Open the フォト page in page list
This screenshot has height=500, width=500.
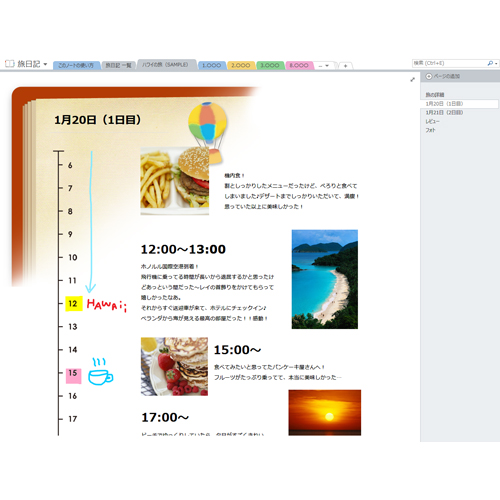point(430,130)
